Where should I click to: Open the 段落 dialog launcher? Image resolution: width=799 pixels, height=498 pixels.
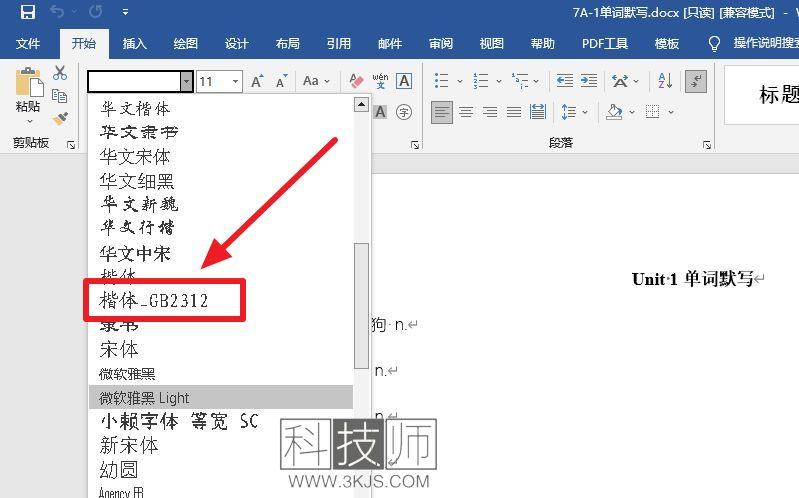tap(707, 145)
